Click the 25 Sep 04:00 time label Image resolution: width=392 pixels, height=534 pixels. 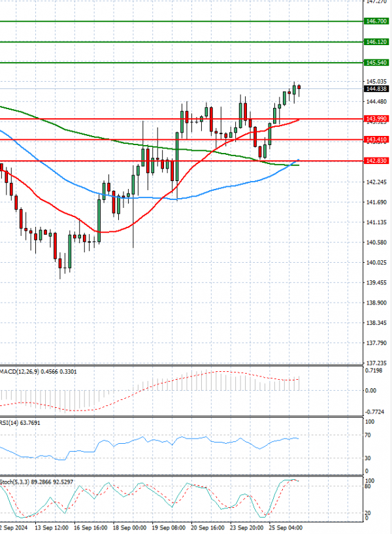(286, 527)
